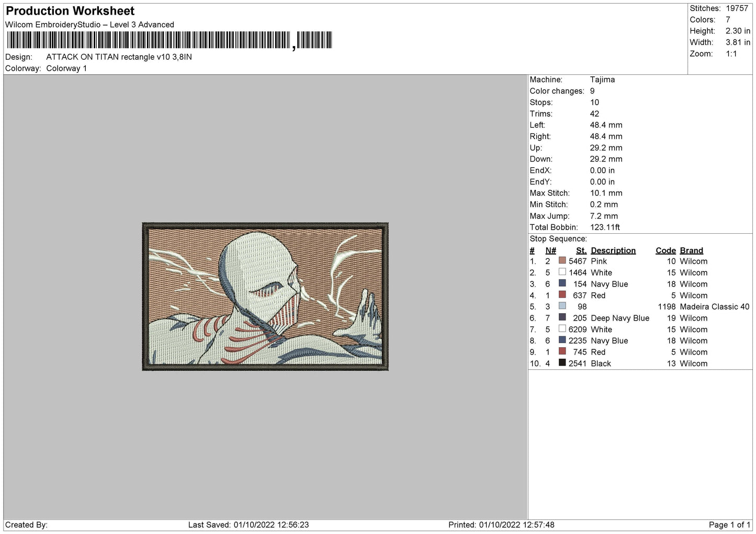Click the 'Deep Navy Blue' description
The height and width of the screenshot is (534, 756).
620,318
